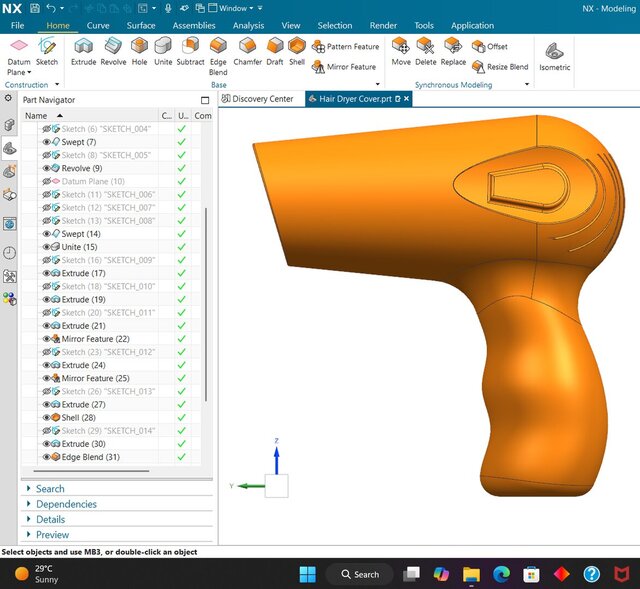Click the Offset tool

click(x=489, y=47)
